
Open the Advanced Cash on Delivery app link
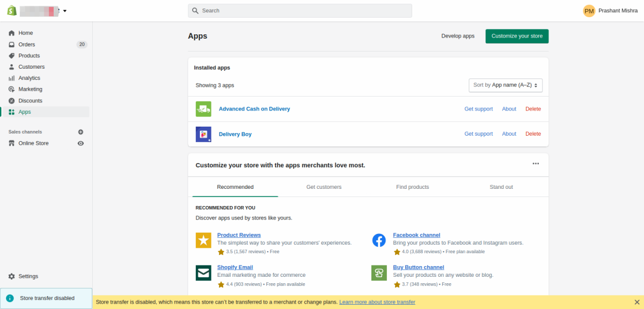pyautogui.click(x=254, y=109)
